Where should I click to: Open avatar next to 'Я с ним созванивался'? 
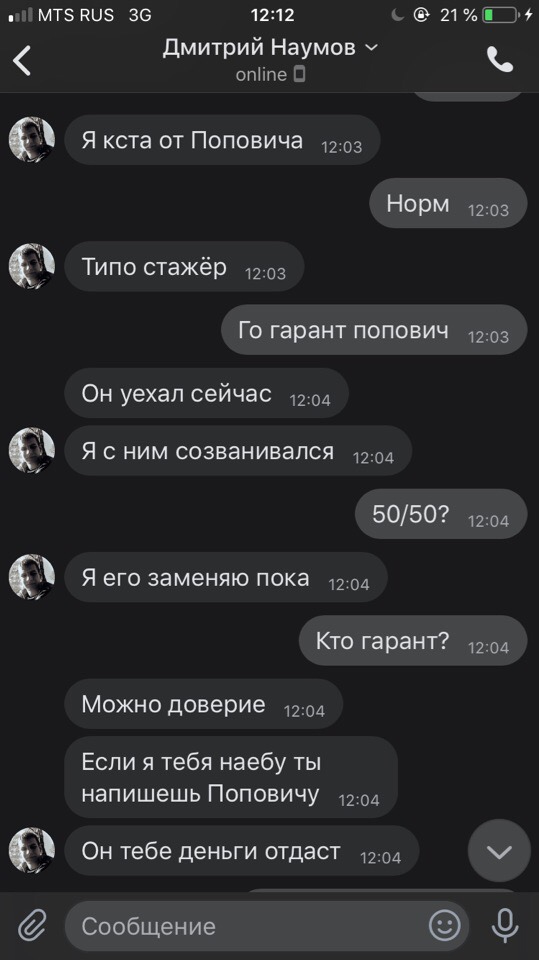(32, 451)
